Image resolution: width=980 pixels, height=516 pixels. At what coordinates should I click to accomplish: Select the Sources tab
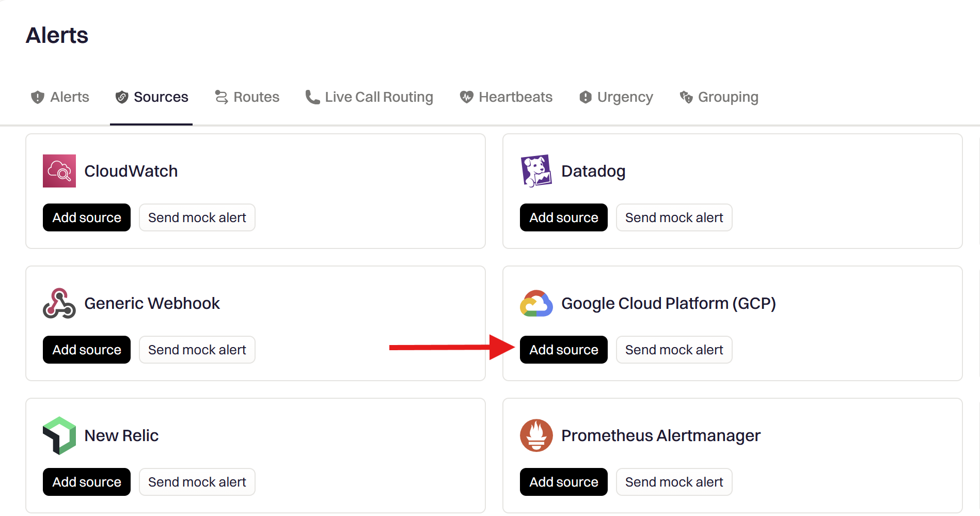pos(151,97)
